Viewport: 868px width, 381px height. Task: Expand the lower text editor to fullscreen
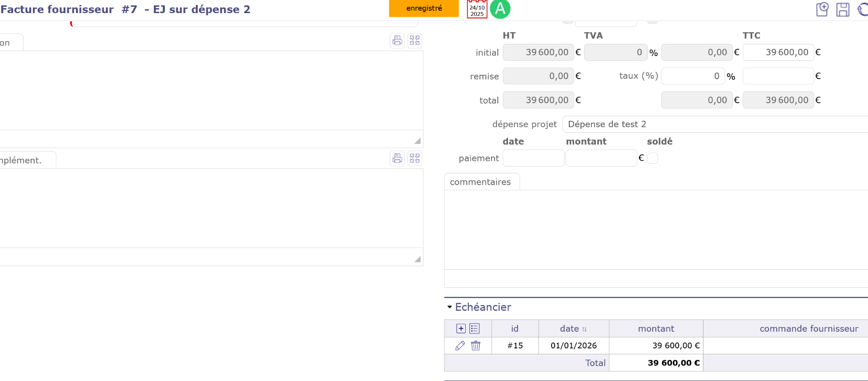point(415,158)
